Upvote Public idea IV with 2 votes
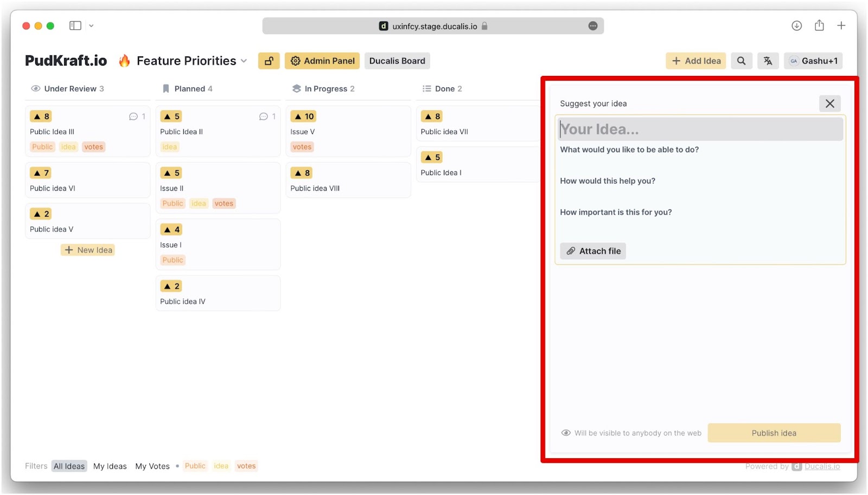 [x=171, y=286]
